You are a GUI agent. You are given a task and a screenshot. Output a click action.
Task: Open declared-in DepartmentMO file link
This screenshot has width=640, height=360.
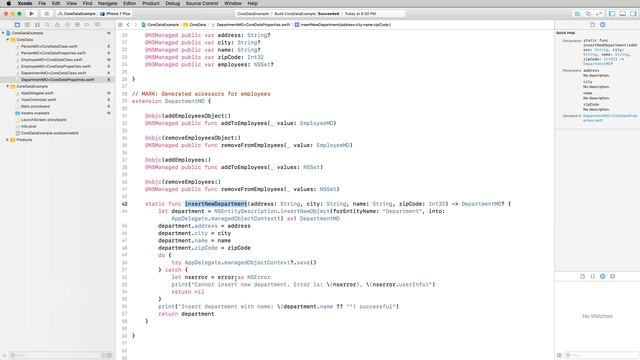610,118
